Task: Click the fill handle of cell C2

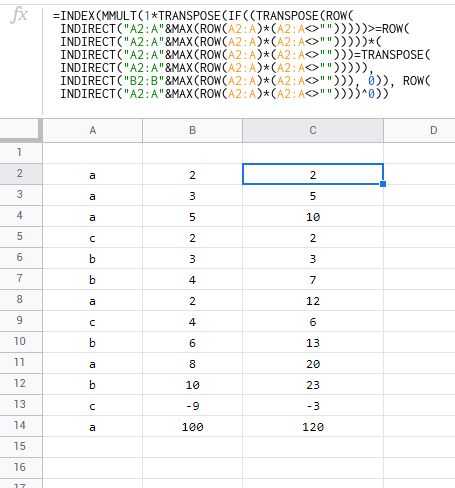Action: pyautogui.click(x=383, y=184)
